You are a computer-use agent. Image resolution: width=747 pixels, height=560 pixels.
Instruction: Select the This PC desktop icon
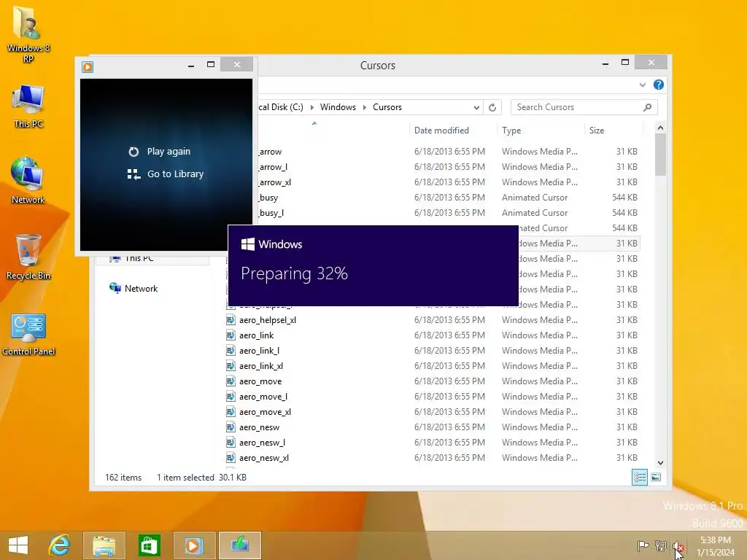tap(28, 106)
